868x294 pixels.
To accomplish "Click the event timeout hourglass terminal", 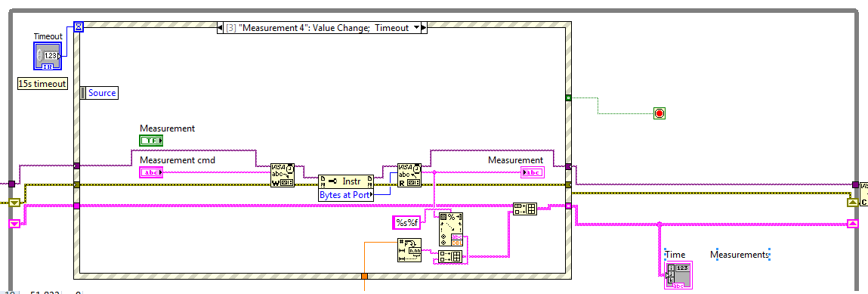I will tap(78, 26).
